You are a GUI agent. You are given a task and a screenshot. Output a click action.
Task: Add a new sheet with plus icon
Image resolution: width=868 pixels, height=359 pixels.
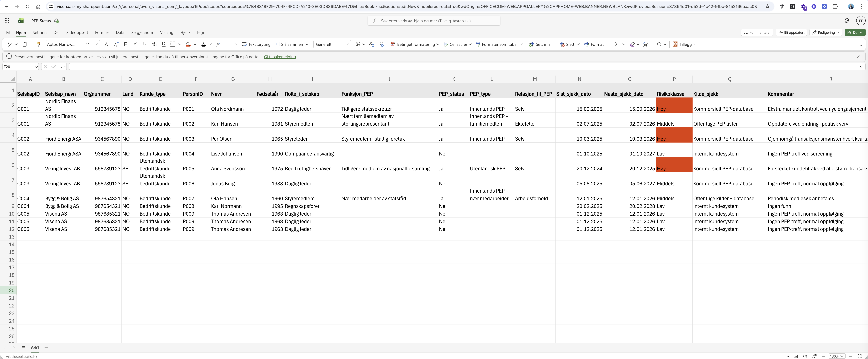tap(46, 348)
